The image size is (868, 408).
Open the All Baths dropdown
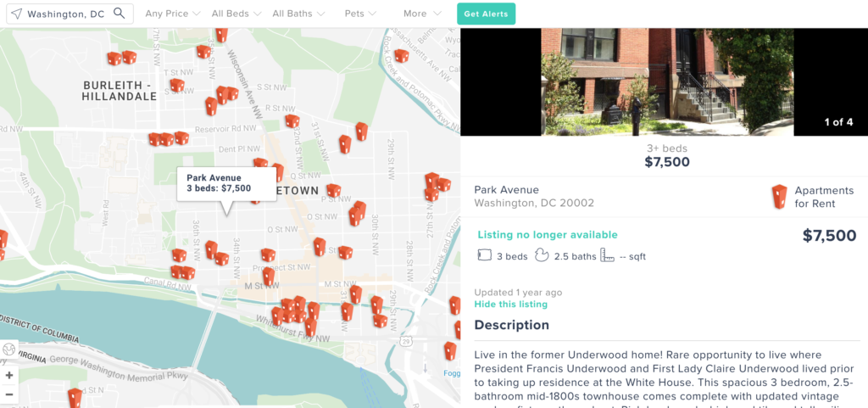[x=298, y=14]
